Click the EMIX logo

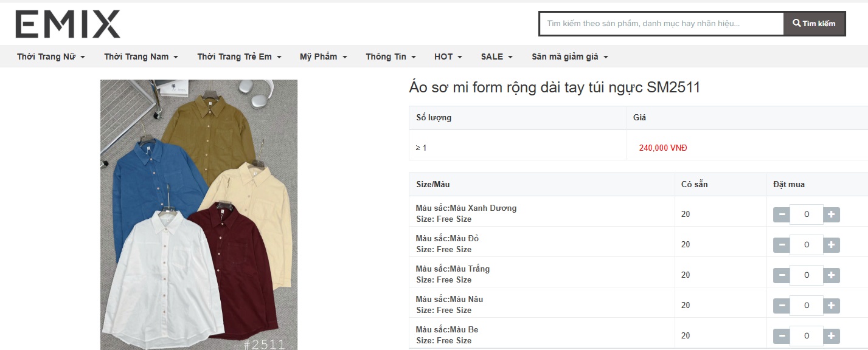click(x=68, y=24)
